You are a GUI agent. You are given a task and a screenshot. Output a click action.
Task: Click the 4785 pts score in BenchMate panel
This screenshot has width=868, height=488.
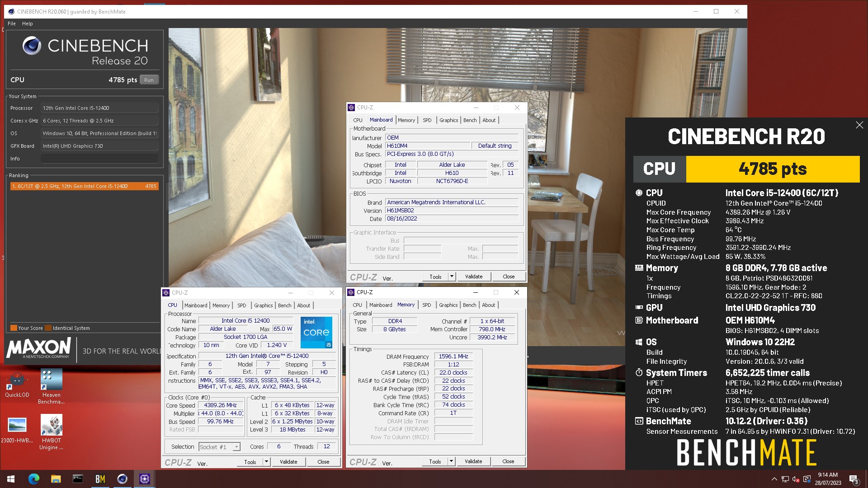(x=773, y=169)
